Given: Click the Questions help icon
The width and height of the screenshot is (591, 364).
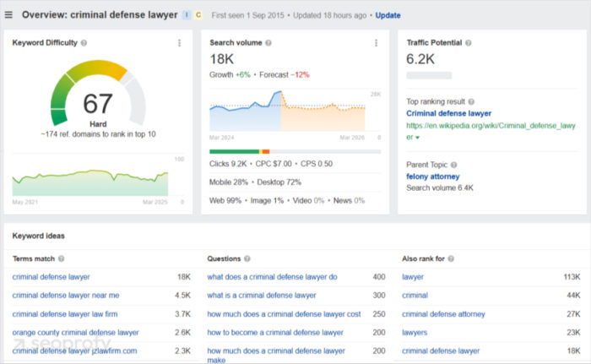Looking at the screenshot, I should click(247, 258).
